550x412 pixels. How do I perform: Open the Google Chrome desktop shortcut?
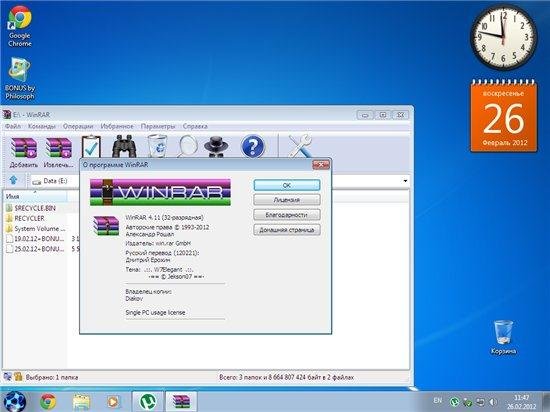pyautogui.click(x=20, y=26)
